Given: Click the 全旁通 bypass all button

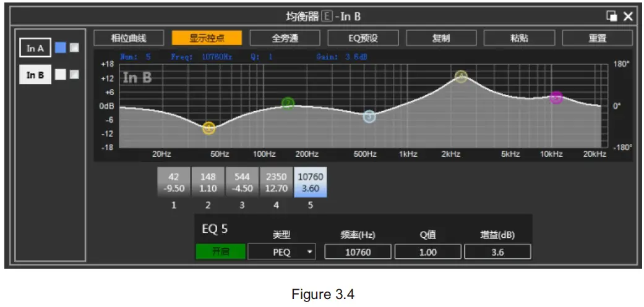Looking at the screenshot, I should click(x=285, y=38).
